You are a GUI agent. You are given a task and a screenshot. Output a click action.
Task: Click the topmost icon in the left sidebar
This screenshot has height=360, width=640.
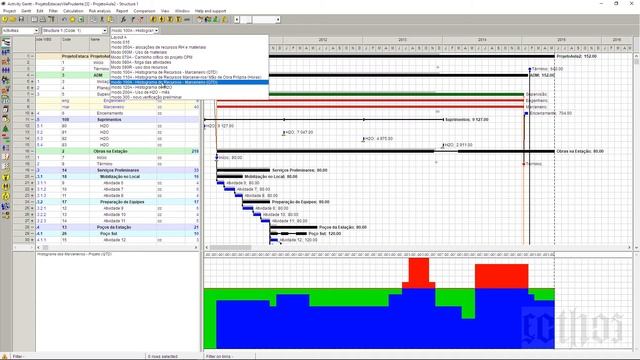click(6, 42)
